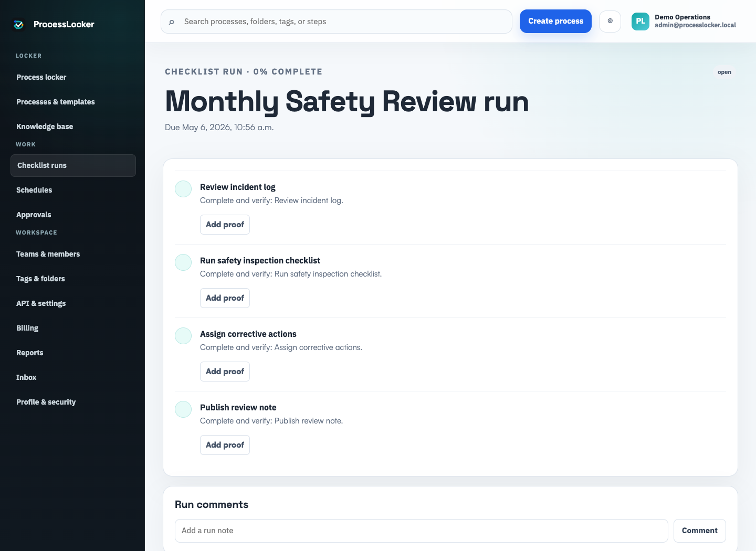Image resolution: width=756 pixels, height=551 pixels.
Task: Click the search magnifier icon
Action: 172,22
